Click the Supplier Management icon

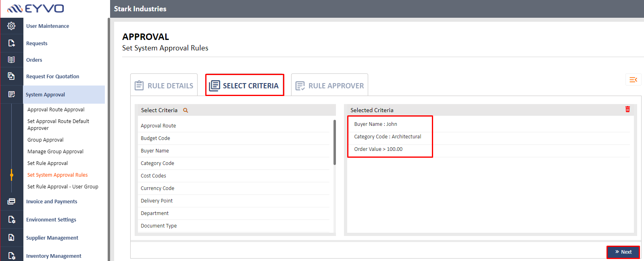click(11, 238)
